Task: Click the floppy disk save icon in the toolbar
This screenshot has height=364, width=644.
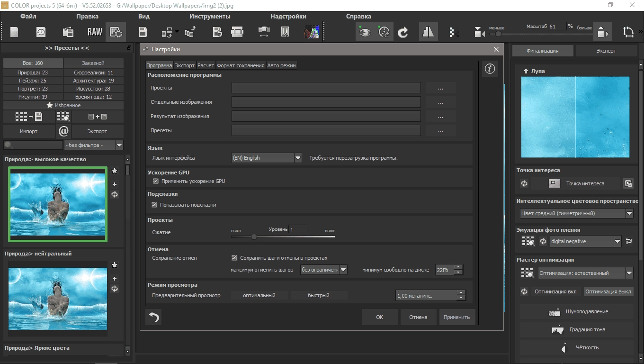Action: (143, 32)
